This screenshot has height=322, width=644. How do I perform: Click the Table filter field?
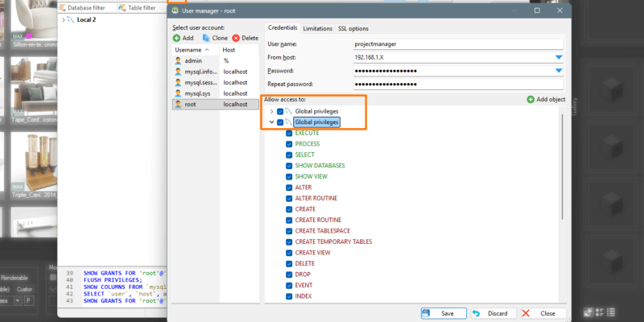click(142, 8)
